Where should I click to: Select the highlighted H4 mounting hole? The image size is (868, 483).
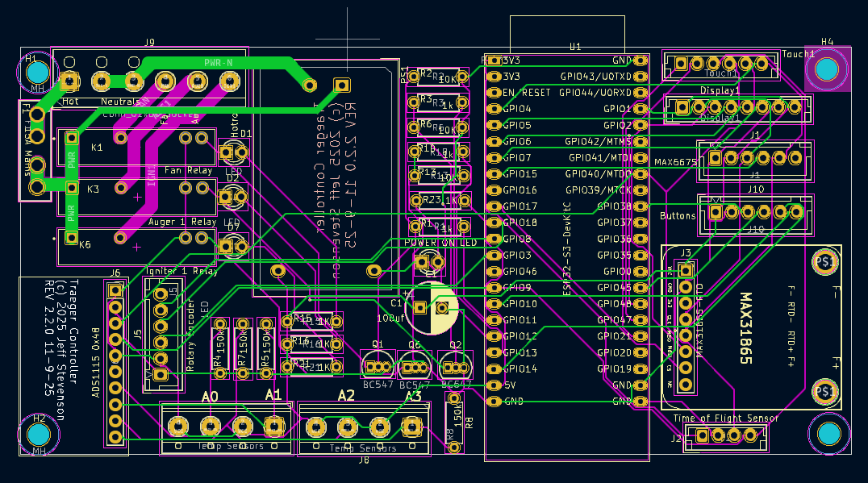click(827, 69)
